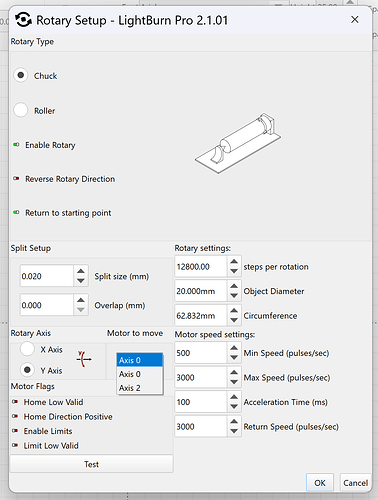Click the Min Speed input field

[x=201, y=353]
